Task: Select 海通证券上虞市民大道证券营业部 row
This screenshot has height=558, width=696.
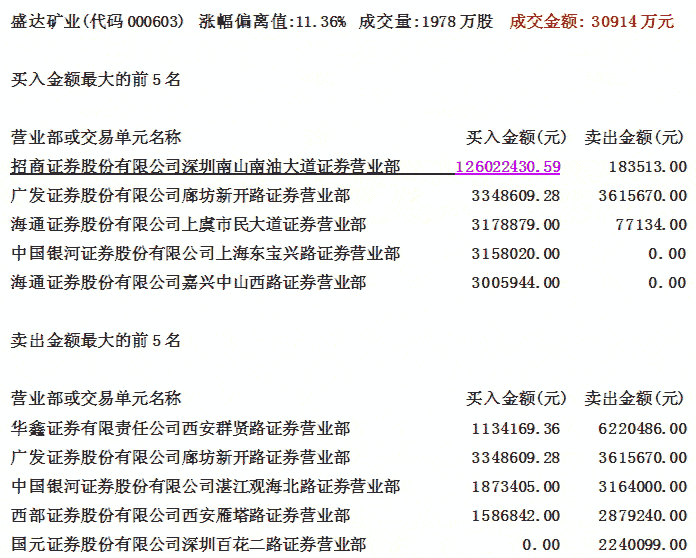Action: point(349,224)
